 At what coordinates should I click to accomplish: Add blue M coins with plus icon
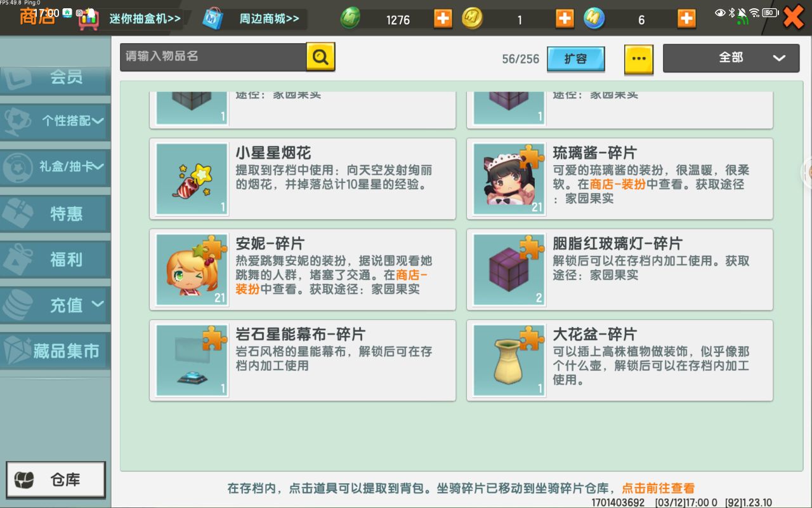pos(686,18)
